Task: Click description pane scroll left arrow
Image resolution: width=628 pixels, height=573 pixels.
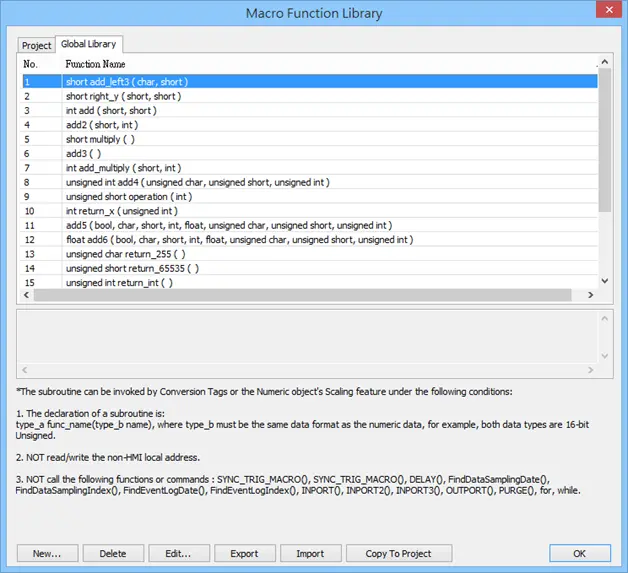Action: (x=25, y=370)
